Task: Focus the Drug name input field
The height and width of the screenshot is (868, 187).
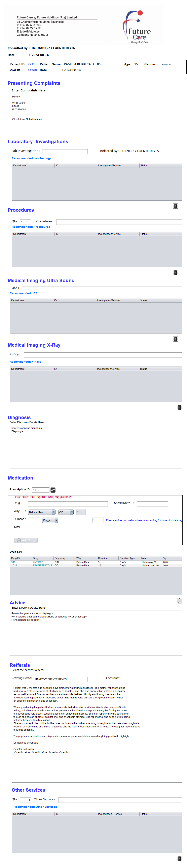Action: pos(68,504)
